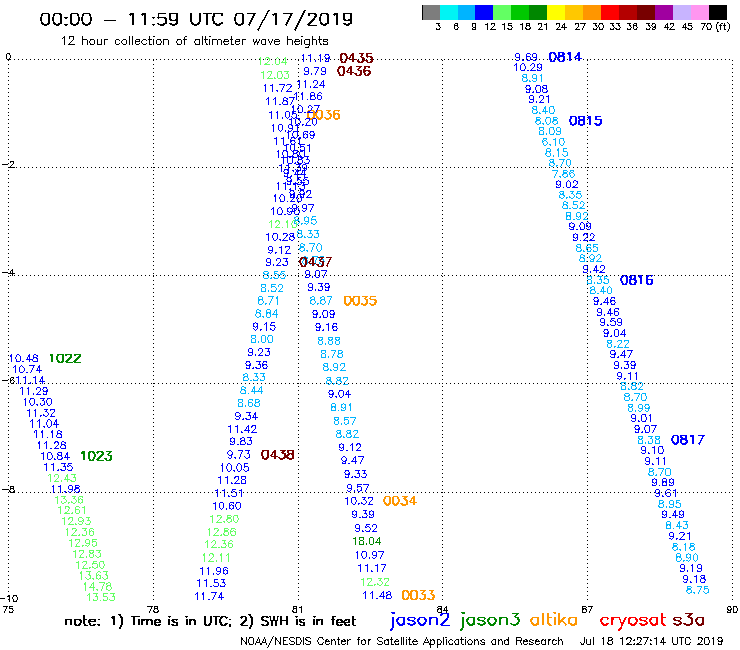
Task: Click the purple swatch in the legend
Action: point(664,12)
